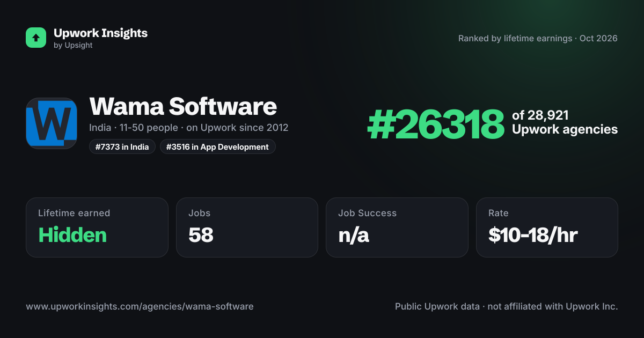
Task: Click the India · 11-50 people description line
Action: tap(189, 128)
